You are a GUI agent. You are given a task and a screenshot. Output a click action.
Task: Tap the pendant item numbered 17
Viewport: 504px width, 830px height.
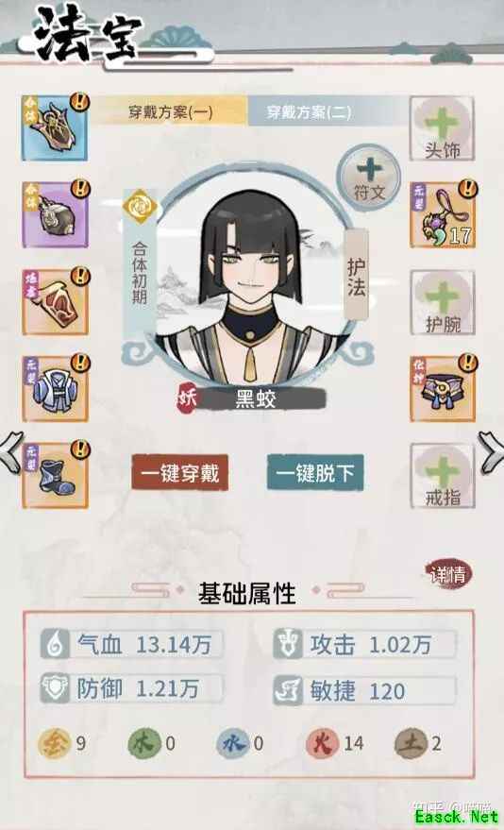point(443,215)
